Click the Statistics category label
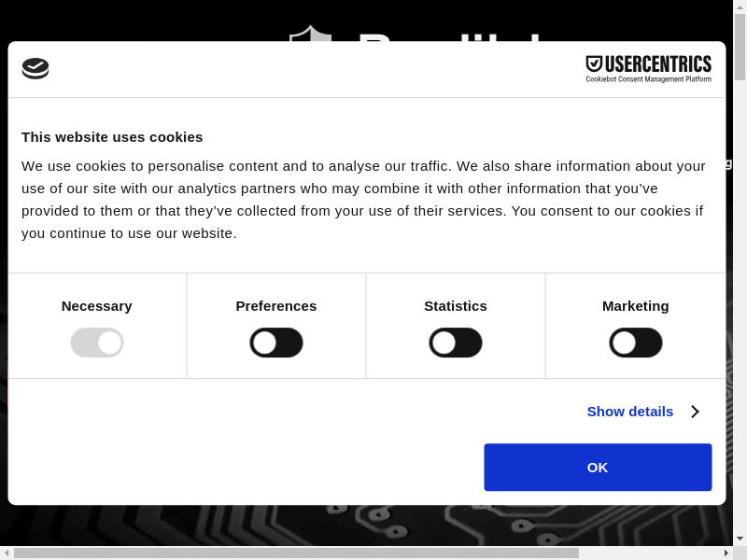This screenshot has width=747, height=560. [456, 306]
